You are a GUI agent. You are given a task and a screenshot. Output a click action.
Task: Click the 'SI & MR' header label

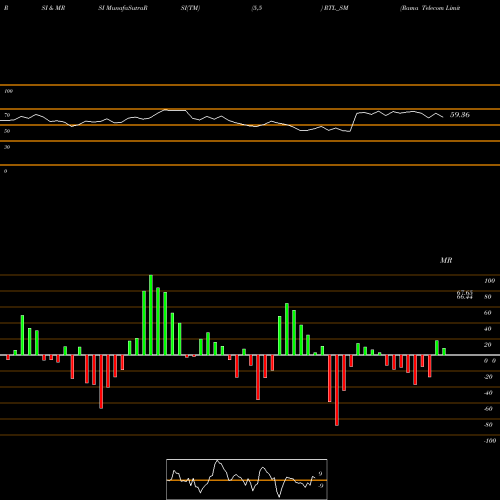point(53,8)
